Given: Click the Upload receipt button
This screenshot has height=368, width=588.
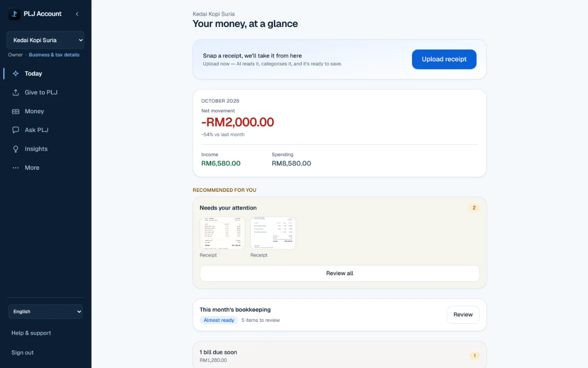Looking at the screenshot, I should pos(444,59).
